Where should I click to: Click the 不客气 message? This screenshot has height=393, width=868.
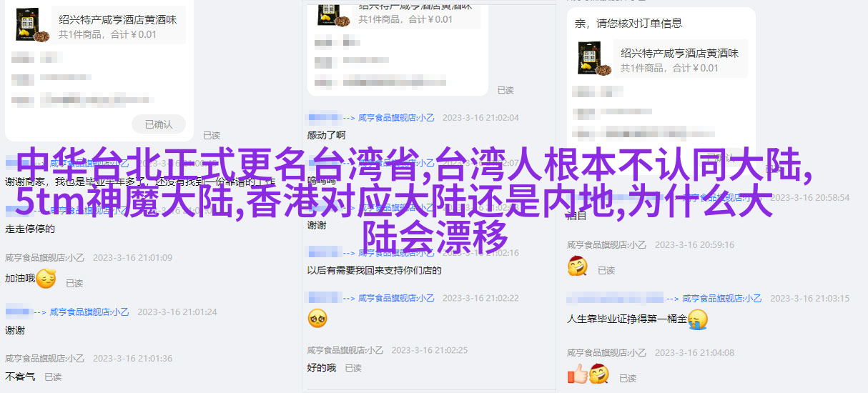(x=19, y=377)
